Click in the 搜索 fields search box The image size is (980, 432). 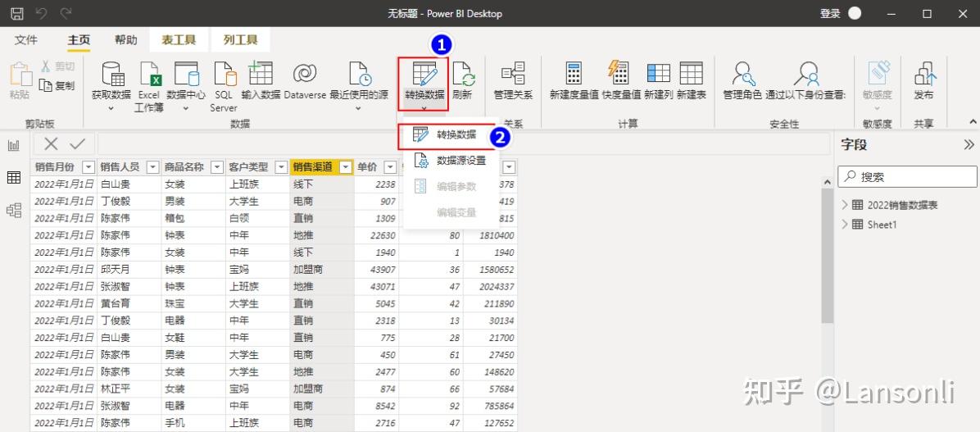coord(908,177)
